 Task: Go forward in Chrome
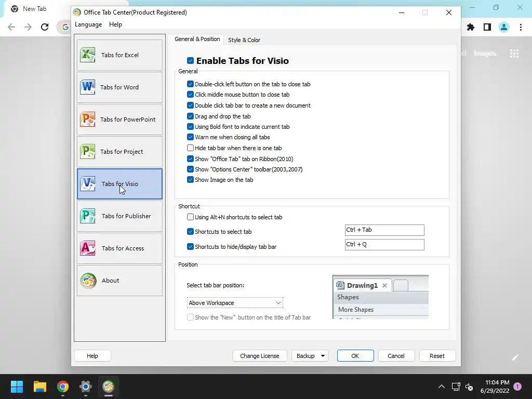[28, 27]
